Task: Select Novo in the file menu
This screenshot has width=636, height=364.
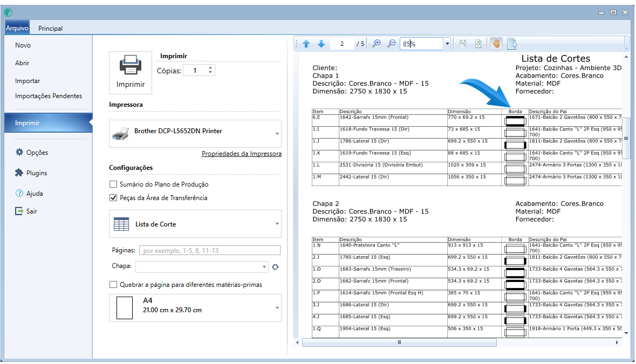Action: [23, 45]
